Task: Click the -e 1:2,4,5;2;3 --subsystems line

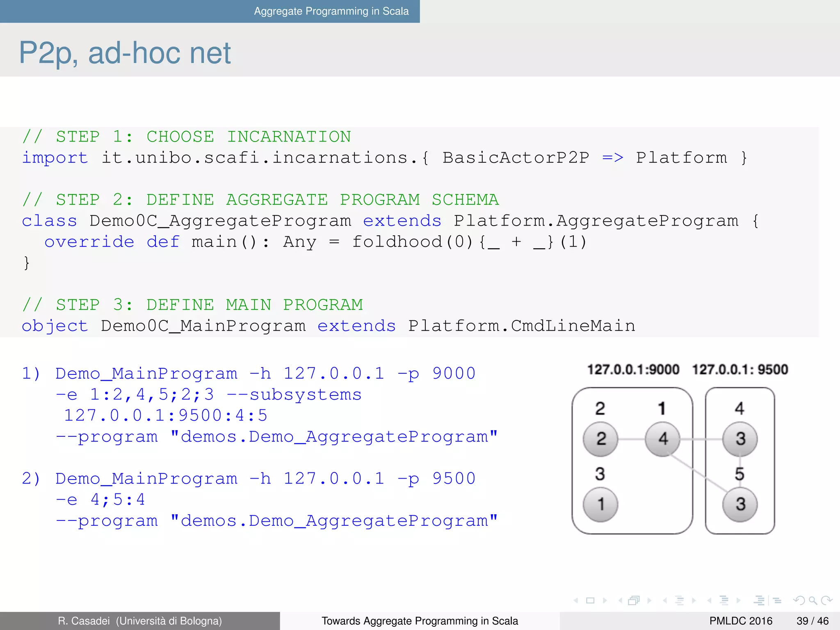Action: (209, 395)
